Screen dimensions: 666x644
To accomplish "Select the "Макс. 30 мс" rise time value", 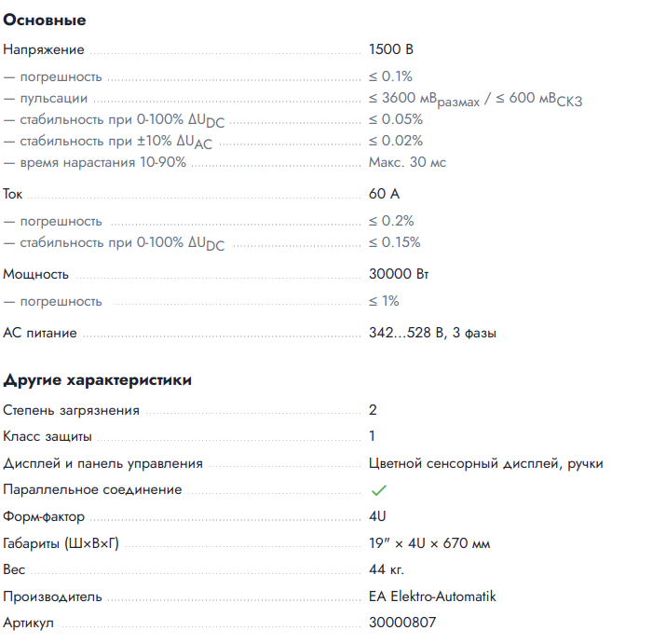I will point(407,162).
